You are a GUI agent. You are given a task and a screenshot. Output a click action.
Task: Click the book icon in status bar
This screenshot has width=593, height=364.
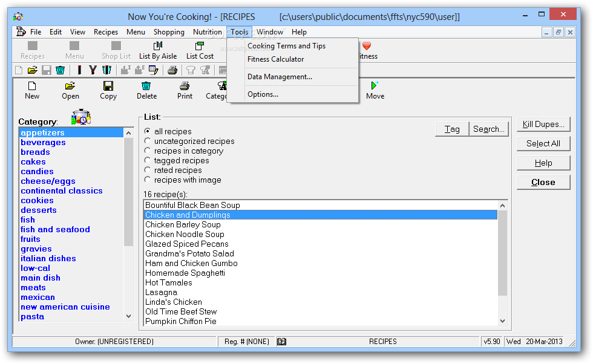pyautogui.click(x=281, y=342)
